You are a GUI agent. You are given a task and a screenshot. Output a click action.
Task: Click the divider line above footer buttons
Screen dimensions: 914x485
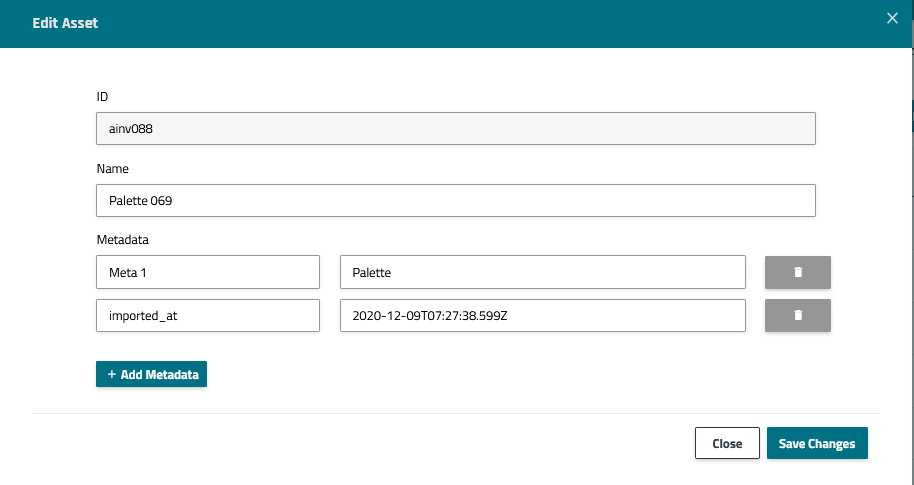(x=456, y=413)
